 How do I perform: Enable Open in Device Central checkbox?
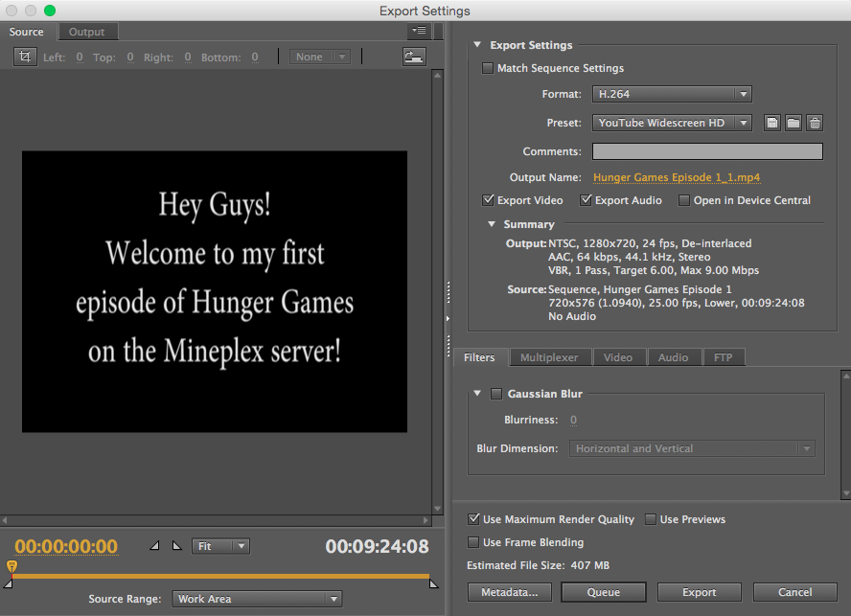tap(684, 200)
